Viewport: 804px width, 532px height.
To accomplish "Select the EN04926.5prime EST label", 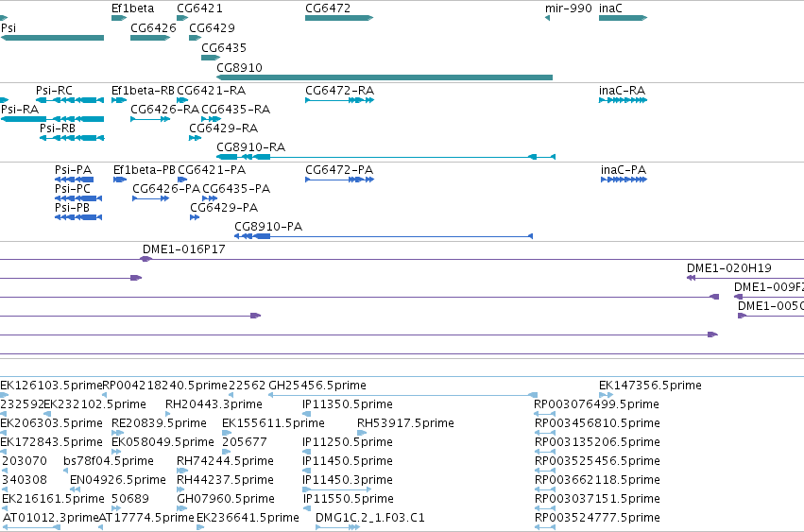I will [118, 480].
